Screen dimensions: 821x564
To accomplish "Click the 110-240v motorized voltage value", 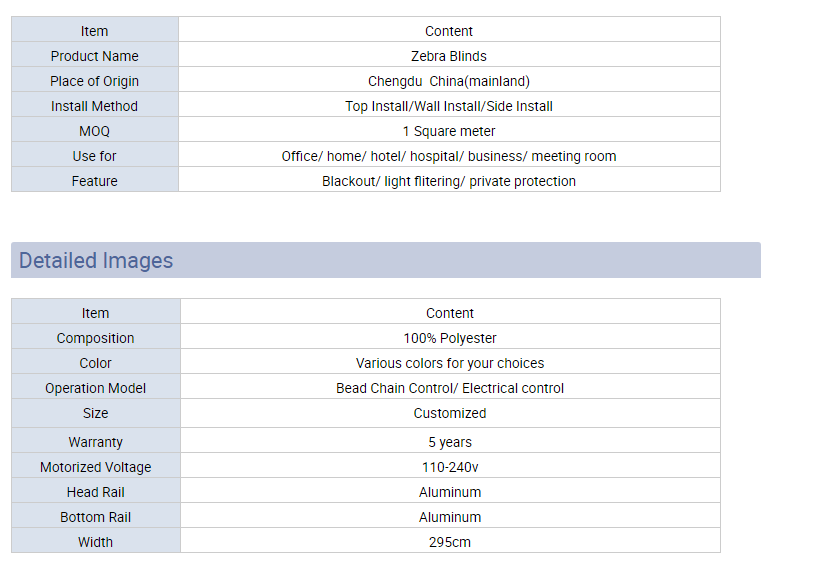I will tap(450, 467).
